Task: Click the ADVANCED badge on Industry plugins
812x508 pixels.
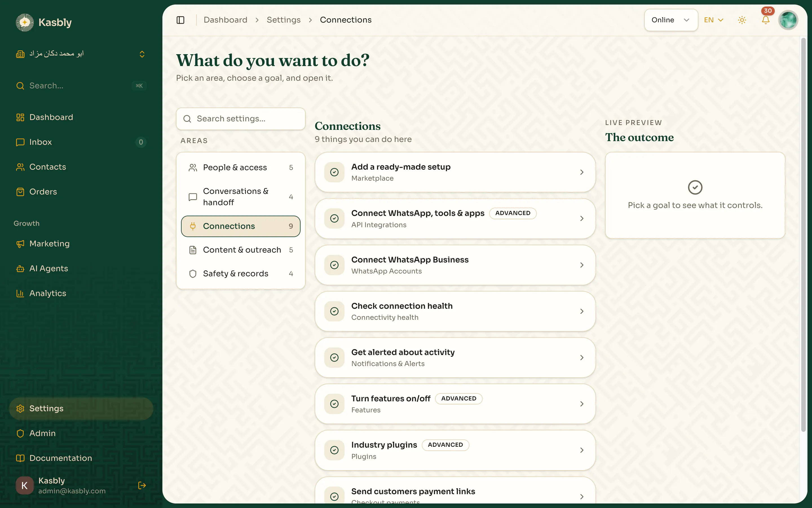Action: coord(445,445)
